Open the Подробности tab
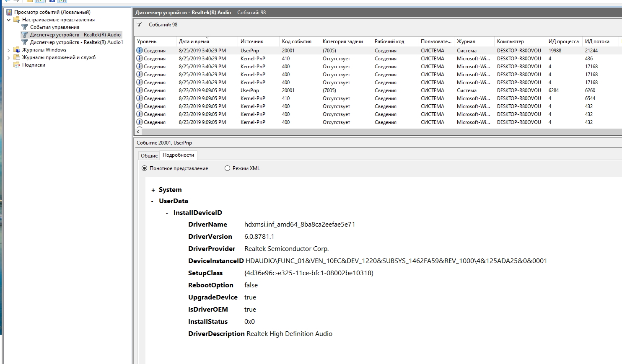Image resolution: width=622 pixels, height=364 pixels. 178,155
